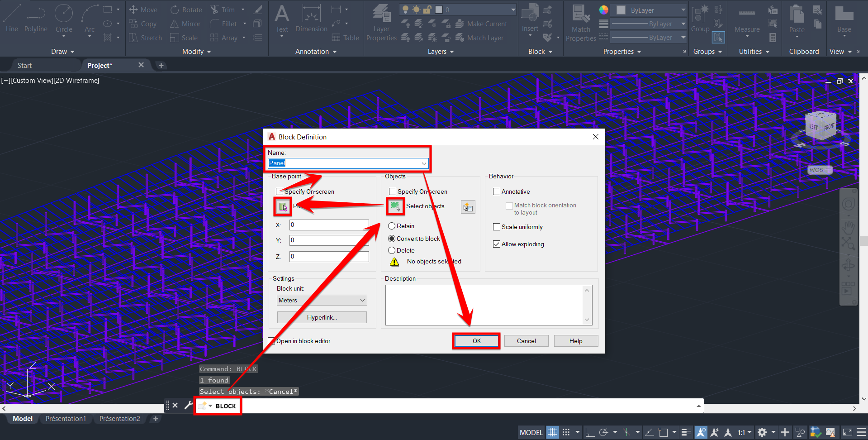The width and height of the screenshot is (868, 440).
Task: Switch to the Start tab
Action: coord(24,66)
